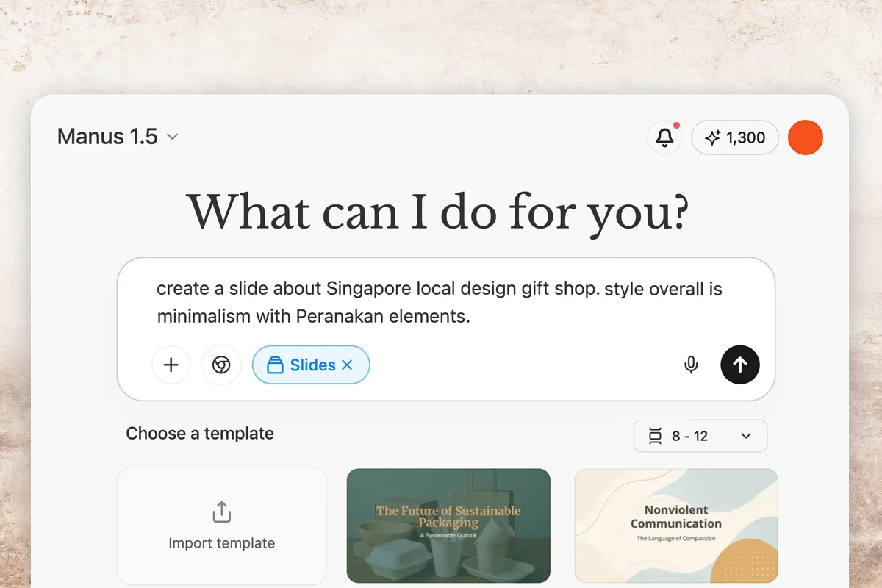
Task: Remove the Slides chip using its X
Action: click(x=348, y=365)
